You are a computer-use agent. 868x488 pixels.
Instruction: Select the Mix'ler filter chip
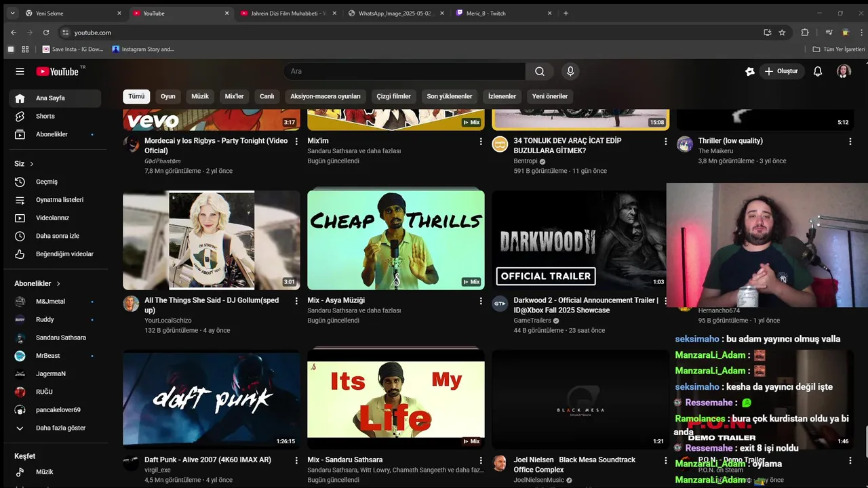coord(234,96)
